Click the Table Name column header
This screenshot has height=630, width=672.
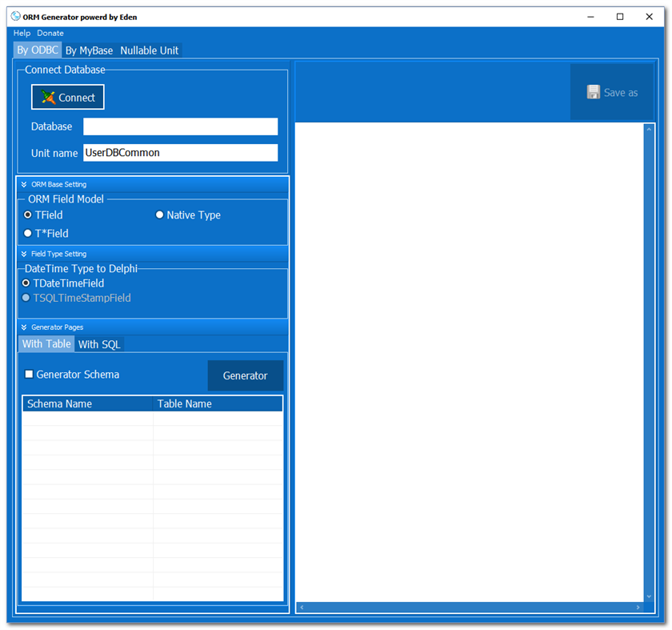pos(218,403)
